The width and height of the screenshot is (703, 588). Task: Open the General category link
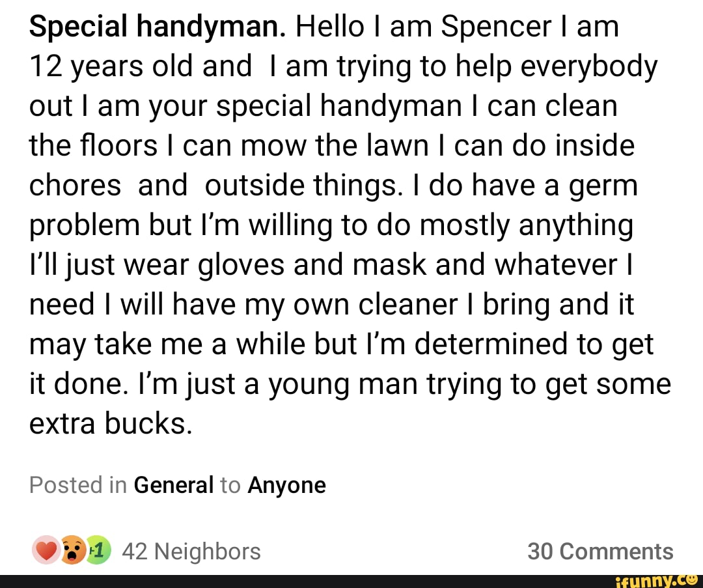point(173,484)
